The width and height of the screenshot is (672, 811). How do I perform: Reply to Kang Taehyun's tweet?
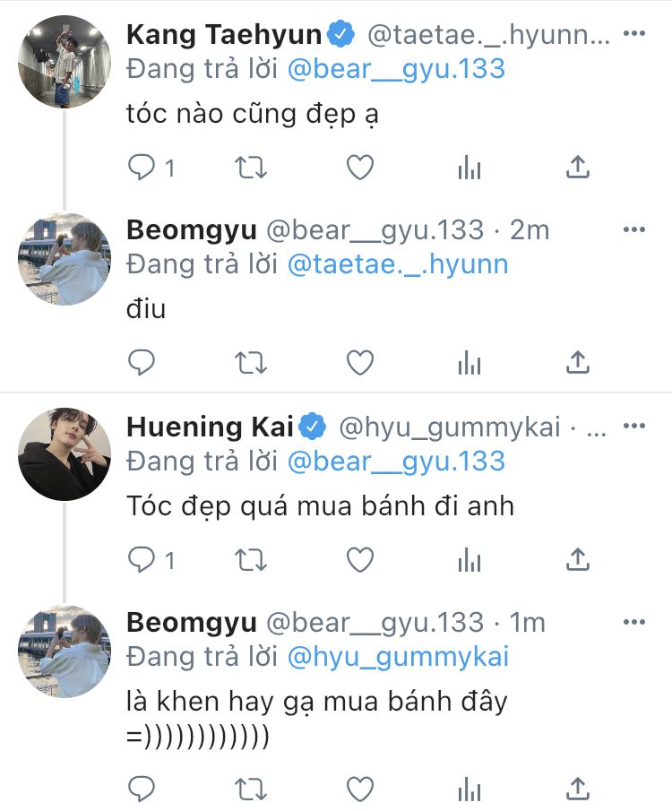pyautogui.click(x=142, y=167)
